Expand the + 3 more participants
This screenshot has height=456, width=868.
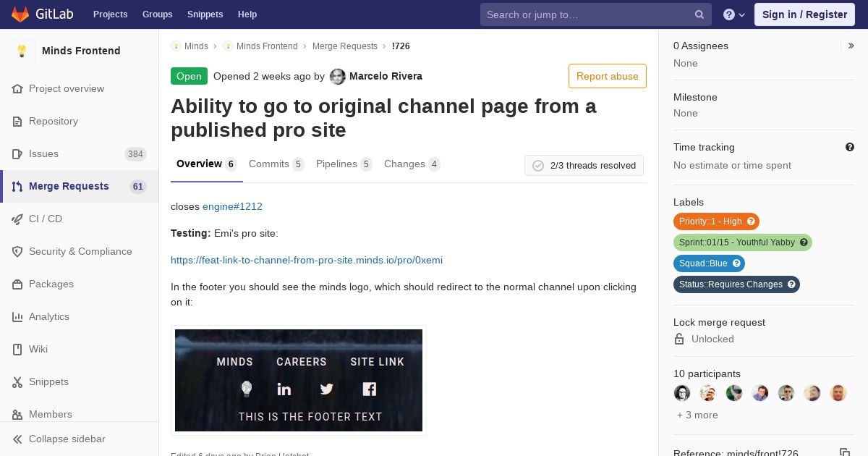(697, 415)
